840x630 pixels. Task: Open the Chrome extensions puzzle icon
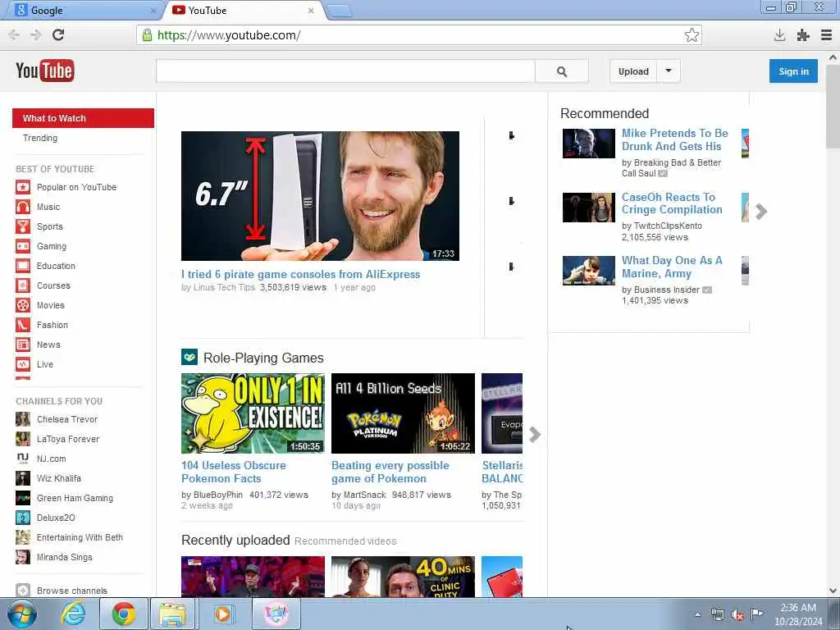coord(802,35)
